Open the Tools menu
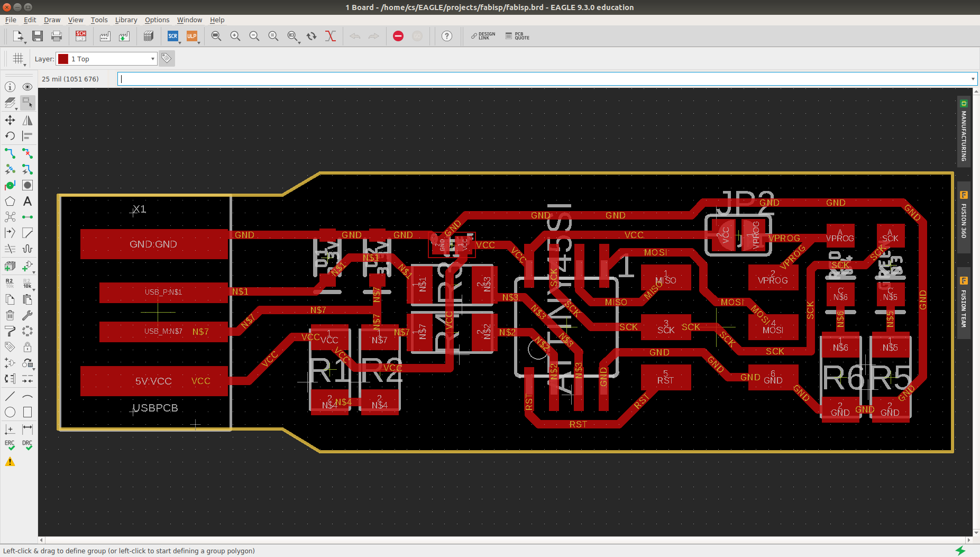 [x=99, y=20]
